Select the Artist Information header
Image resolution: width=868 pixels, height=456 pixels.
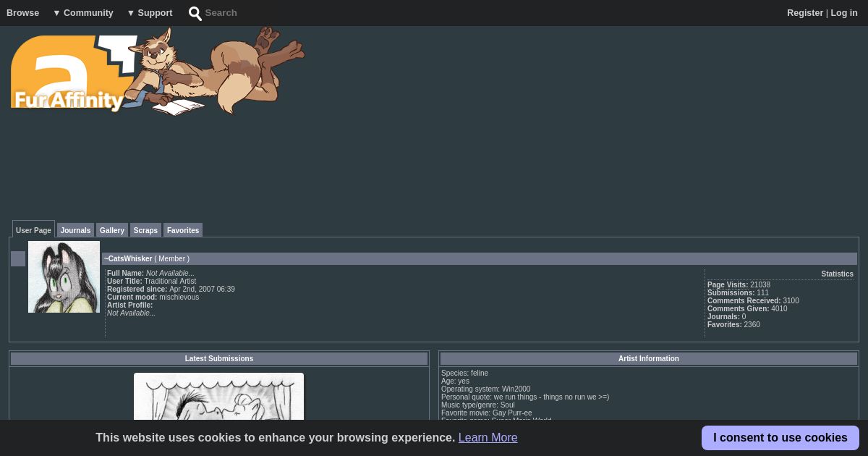649,358
